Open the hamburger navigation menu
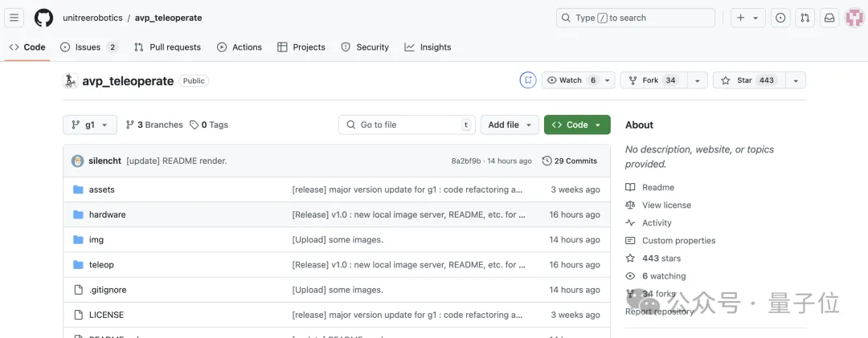 point(14,18)
